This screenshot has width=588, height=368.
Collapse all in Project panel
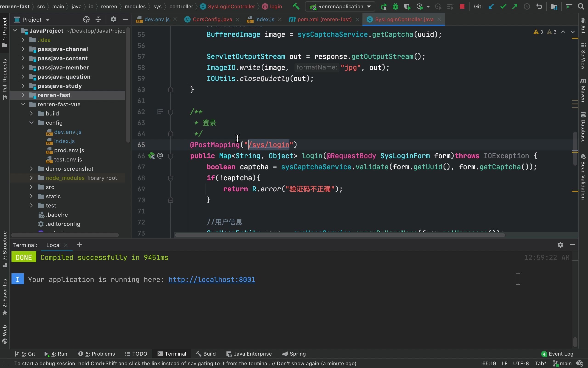point(98,20)
